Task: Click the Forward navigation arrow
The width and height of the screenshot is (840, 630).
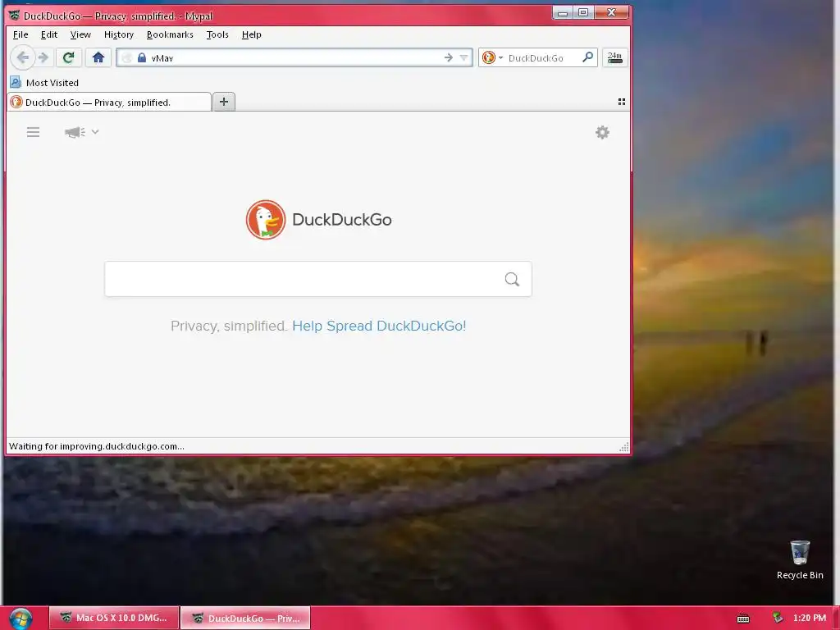Action: (44, 57)
